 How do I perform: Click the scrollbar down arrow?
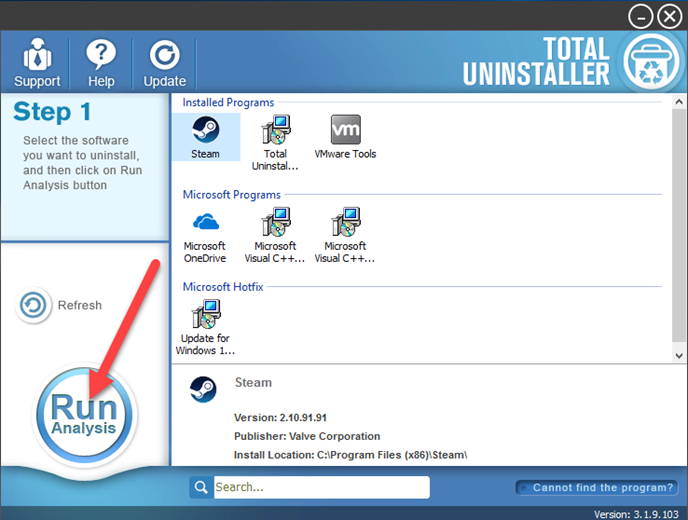tap(679, 355)
